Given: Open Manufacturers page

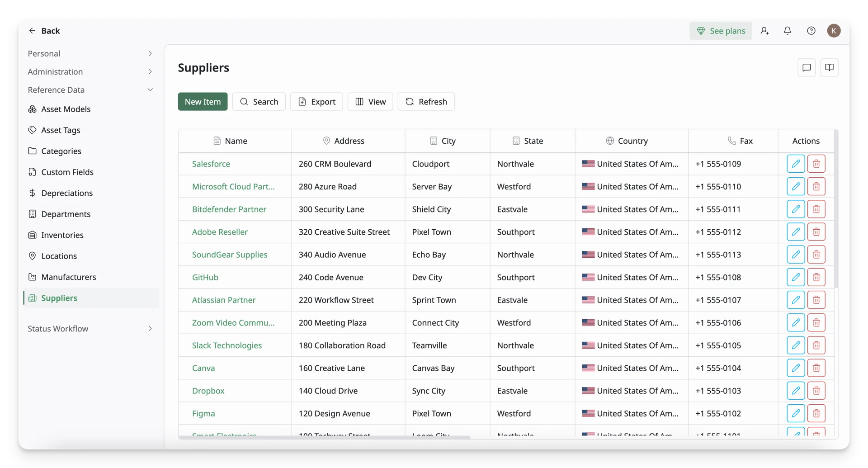Looking at the screenshot, I should click(x=90, y=277).
